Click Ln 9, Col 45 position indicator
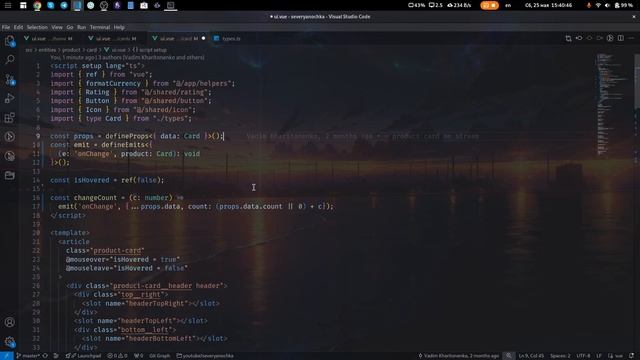The height and width of the screenshot is (360, 640). click(x=531, y=356)
